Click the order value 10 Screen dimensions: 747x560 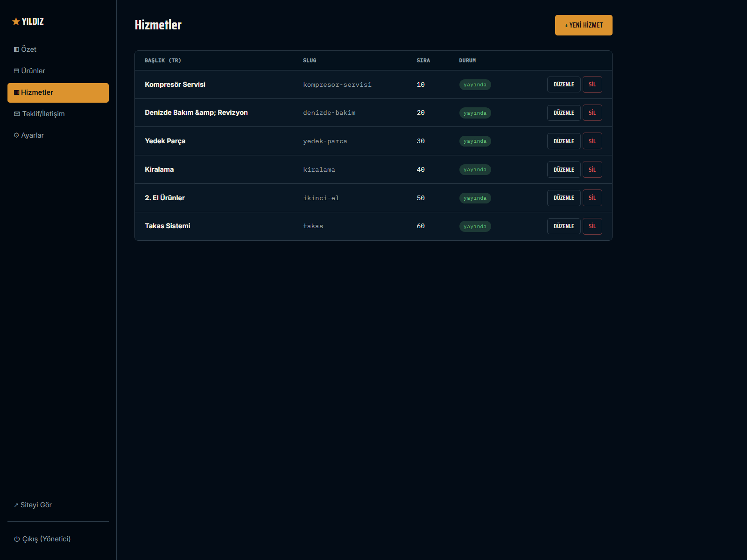point(421,85)
